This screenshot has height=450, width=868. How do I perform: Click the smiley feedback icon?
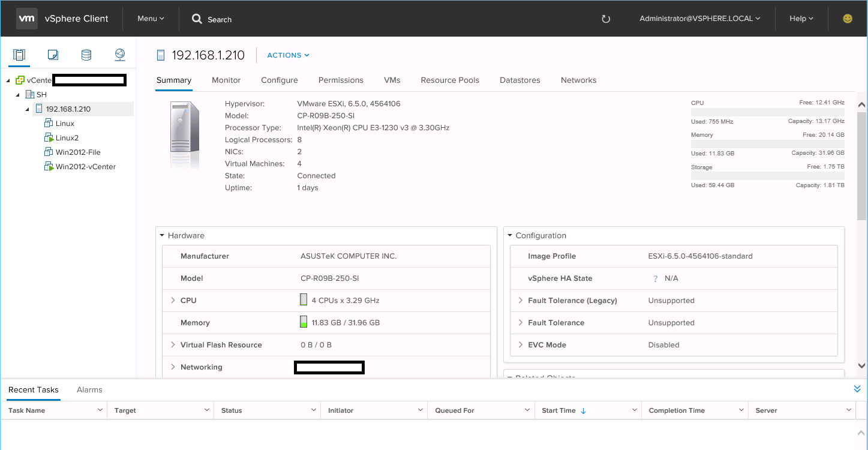(848, 19)
